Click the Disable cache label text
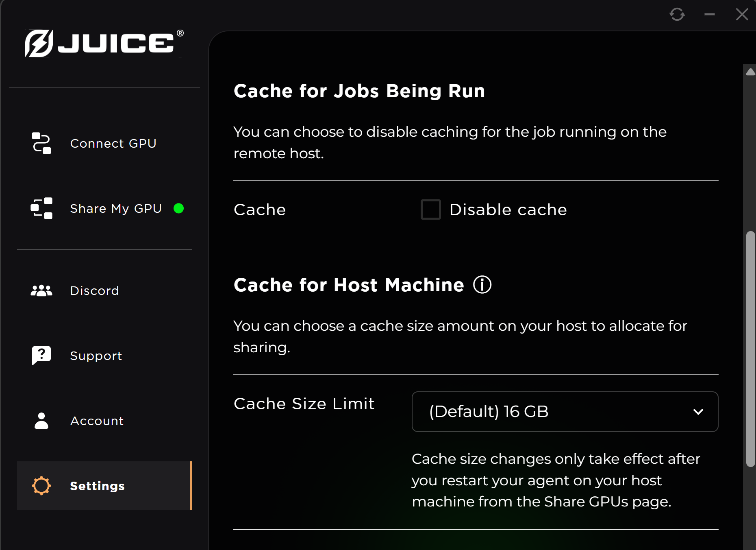Viewport: 756px width, 550px height. tap(508, 210)
